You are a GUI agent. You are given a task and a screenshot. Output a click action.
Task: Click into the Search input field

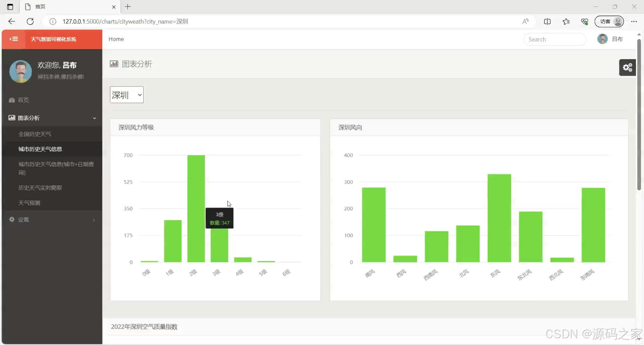pyautogui.click(x=554, y=39)
